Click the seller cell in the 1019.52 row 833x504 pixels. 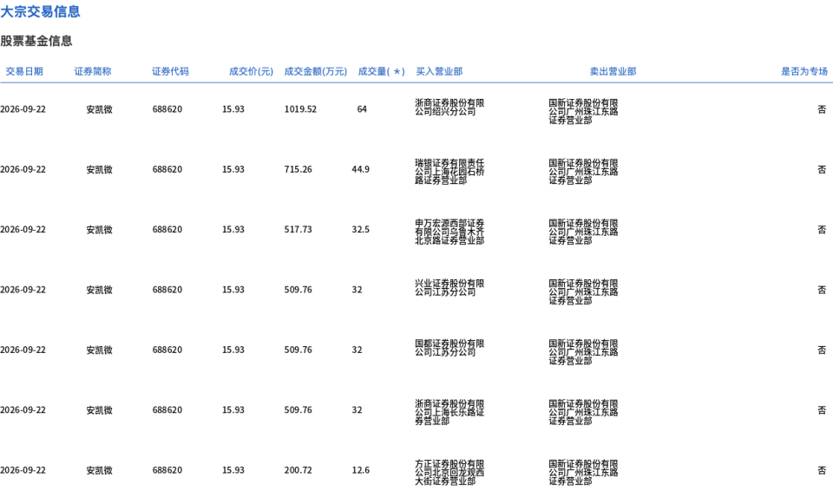click(583, 112)
